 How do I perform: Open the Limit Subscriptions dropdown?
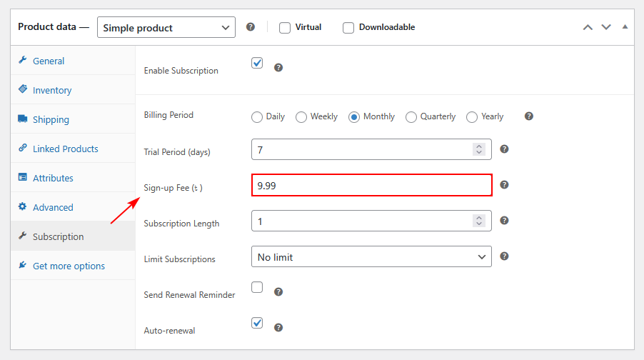[x=371, y=257]
